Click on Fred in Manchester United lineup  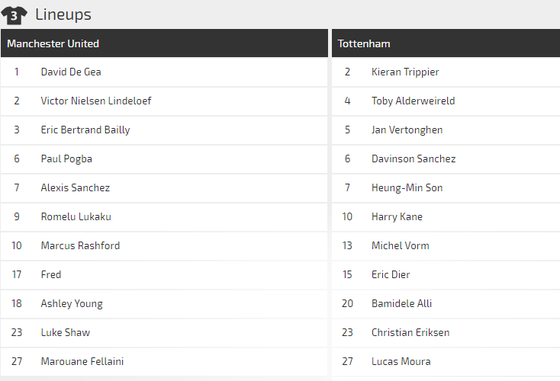tap(51, 274)
